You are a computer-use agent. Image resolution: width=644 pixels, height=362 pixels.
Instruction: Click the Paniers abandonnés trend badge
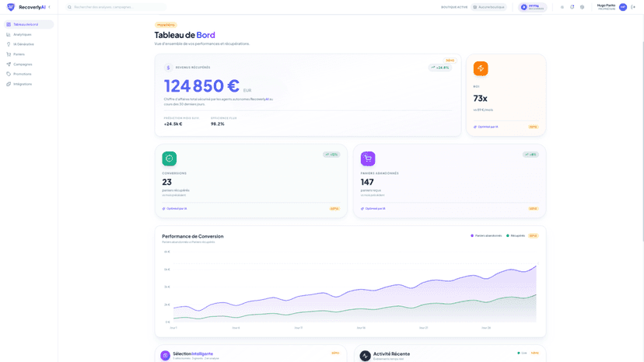(530, 155)
